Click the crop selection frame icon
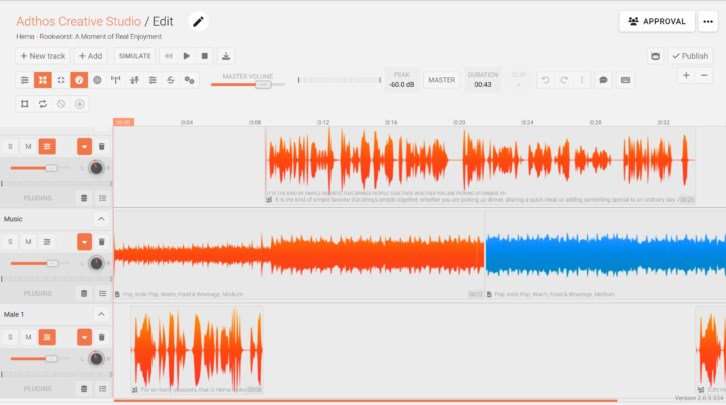This screenshot has height=405, width=726. (x=25, y=104)
